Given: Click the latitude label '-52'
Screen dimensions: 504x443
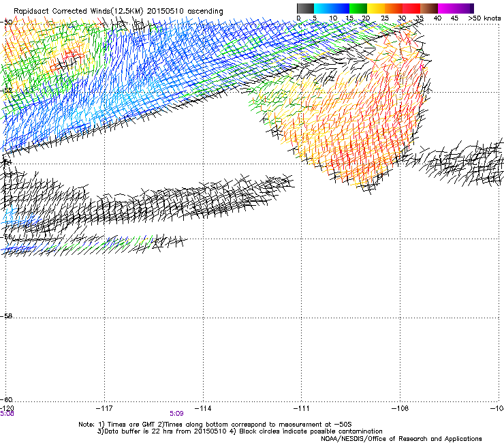Looking at the screenshot, I should [6, 91].
